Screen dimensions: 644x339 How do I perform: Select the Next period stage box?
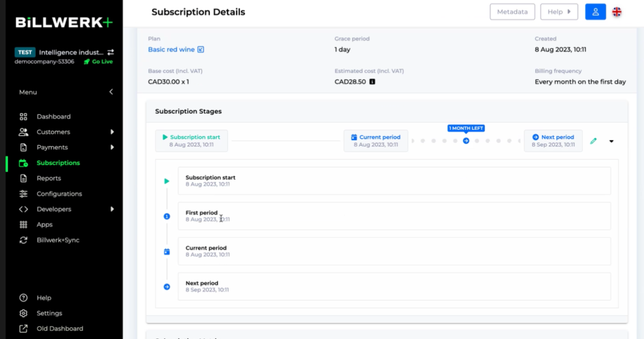tap(553, 141)
